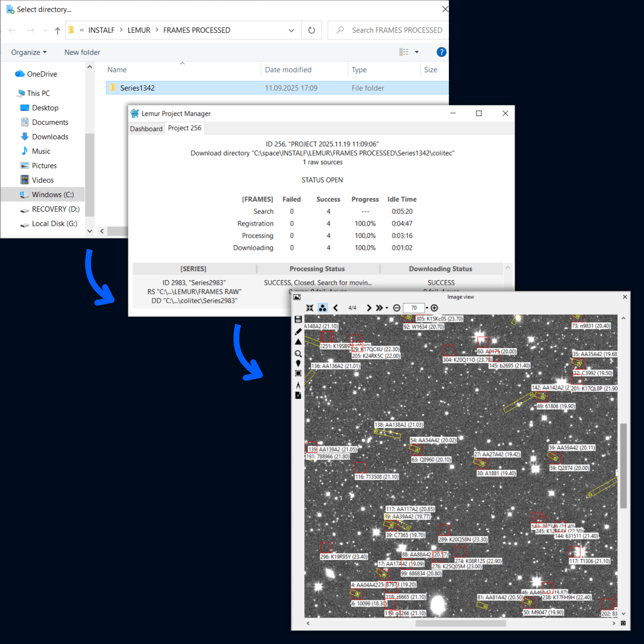Select the magnifier tool in image view
The width and height of the screenshot is (644, 644).
[x=298, y=354]
